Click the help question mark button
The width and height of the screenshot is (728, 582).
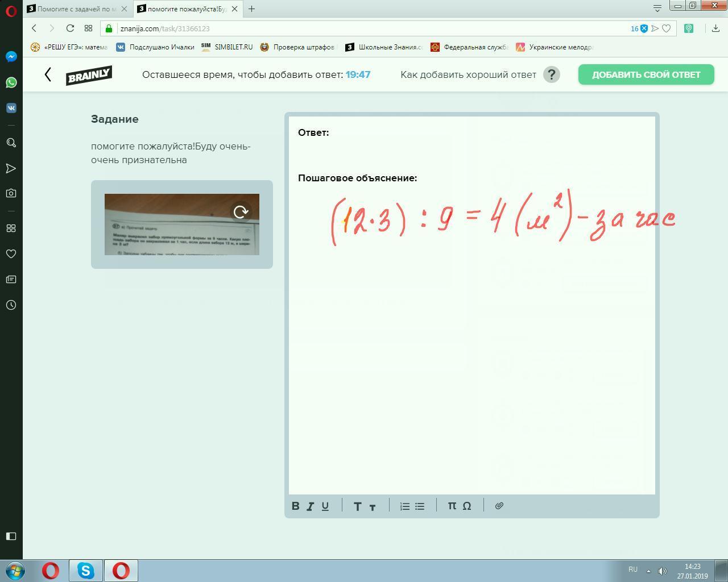[x=552, y=74]
